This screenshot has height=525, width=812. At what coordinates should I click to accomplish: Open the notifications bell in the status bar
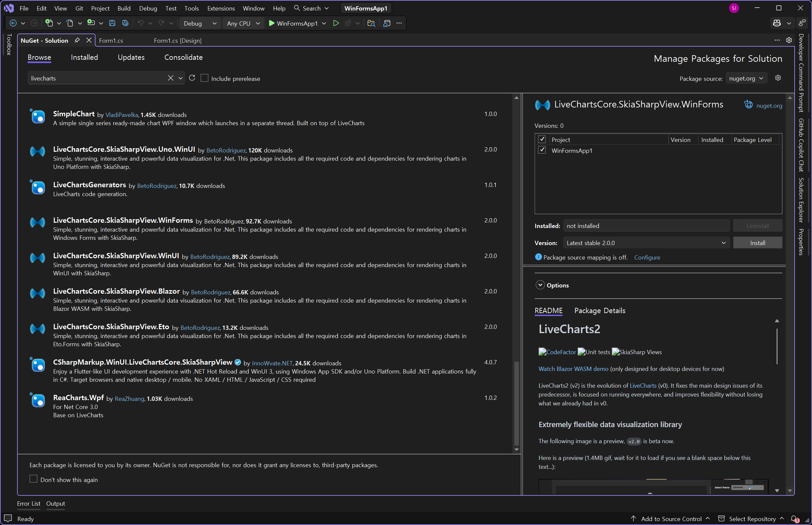point(794,518)
